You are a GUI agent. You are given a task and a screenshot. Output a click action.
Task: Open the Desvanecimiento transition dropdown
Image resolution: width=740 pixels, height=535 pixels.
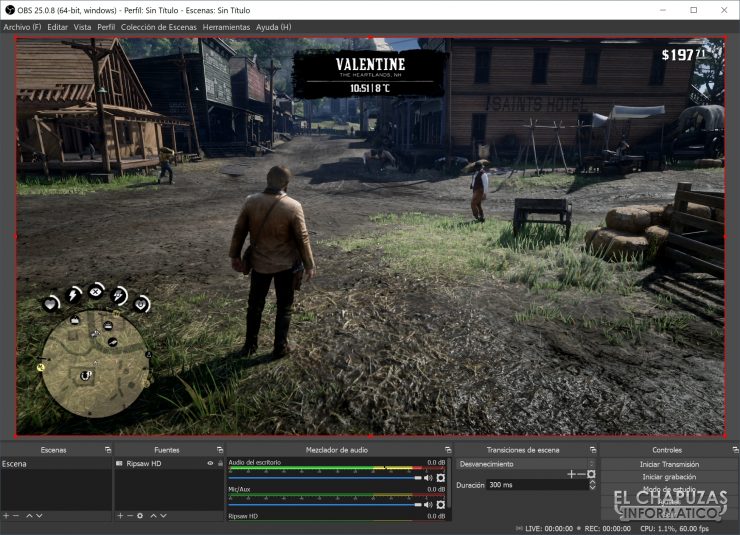(526, 464)
